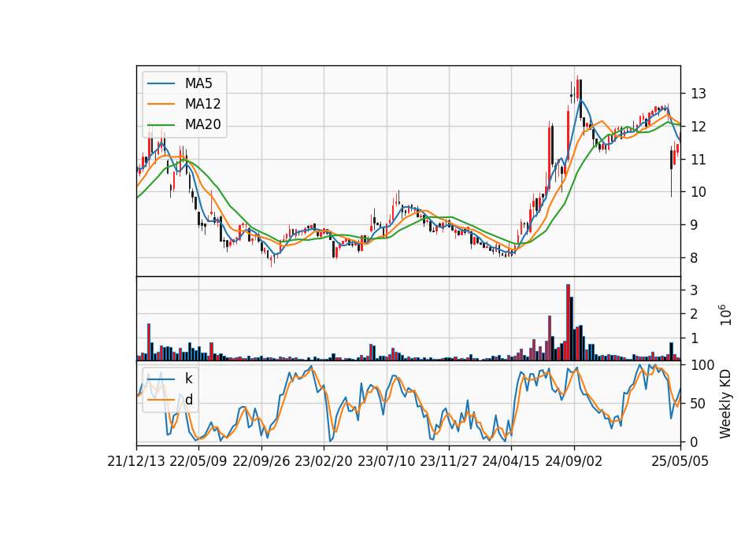756x543 pixels.
Task: Click the 24/04/15 date axis label
Action: (511, 462)
